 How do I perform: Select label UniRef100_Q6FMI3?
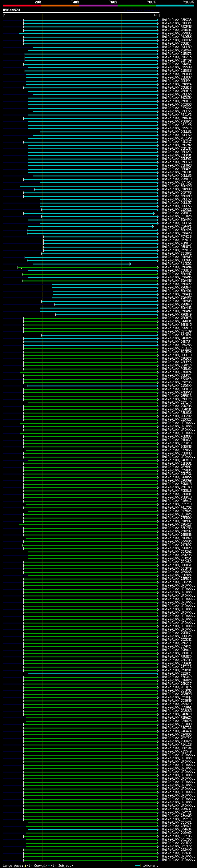click(177, 396)
